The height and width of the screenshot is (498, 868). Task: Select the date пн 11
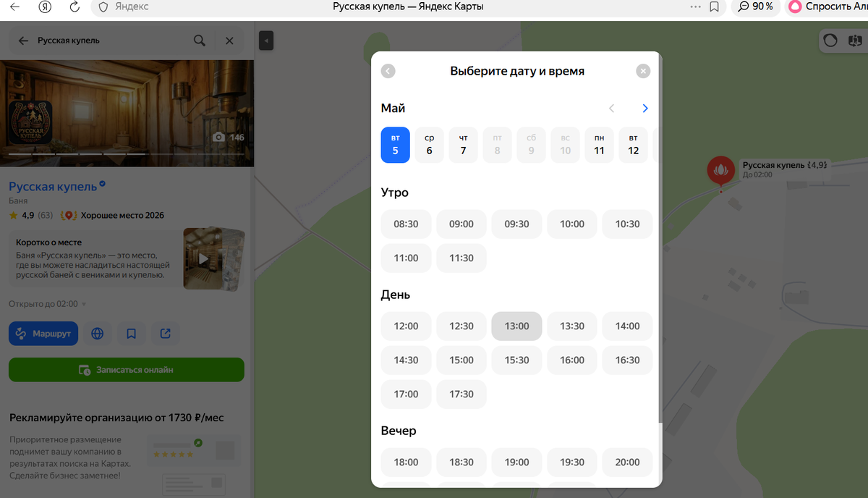[x=600, y=145]
